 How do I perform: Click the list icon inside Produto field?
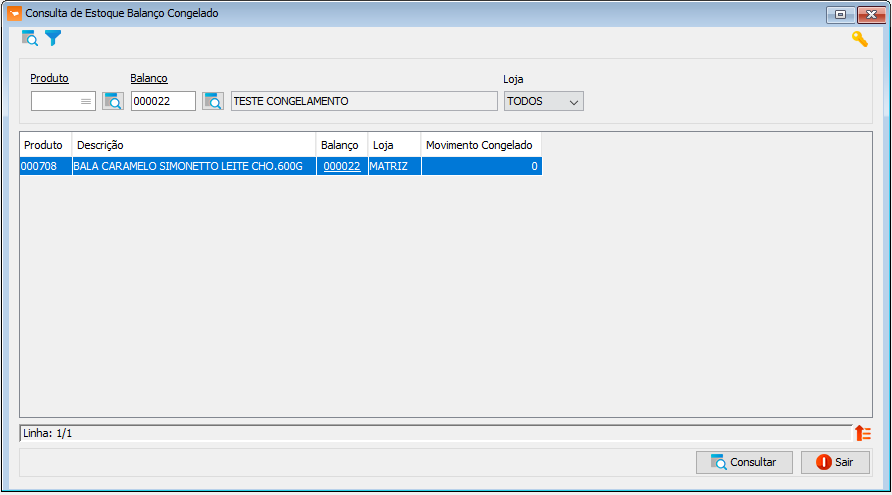(86, 101)
